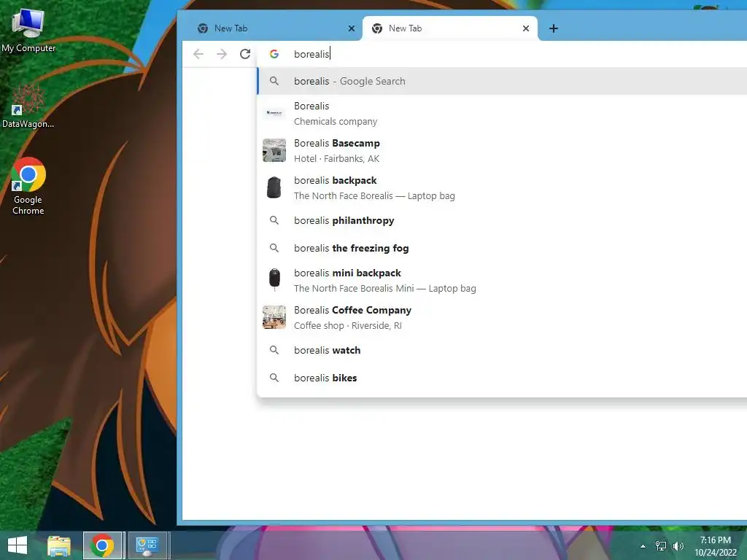Show hidden system tray icons

(643, 546)
